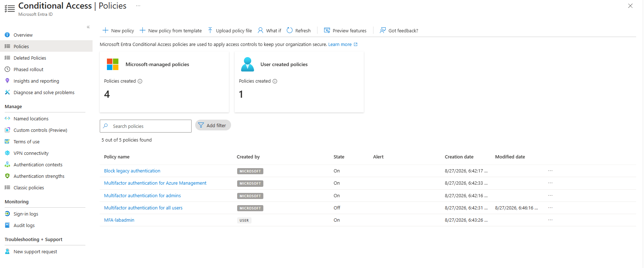
Task: Click Got feedback?
Action: [399, 31]
